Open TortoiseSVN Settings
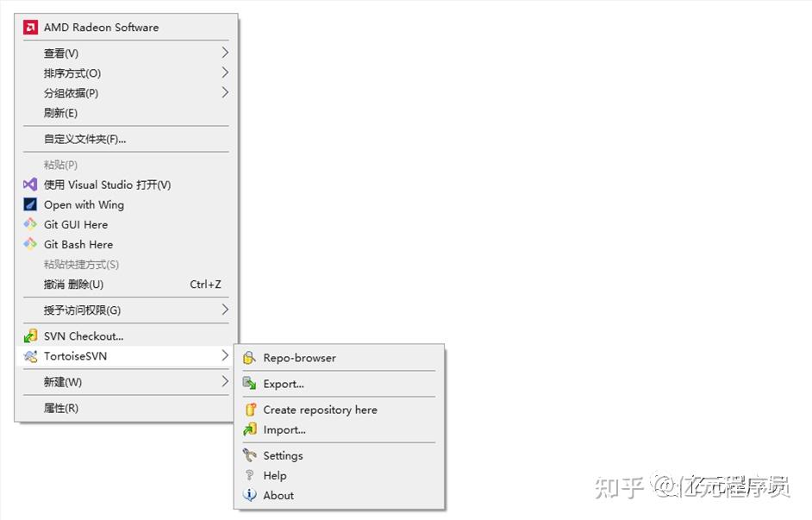The height and width of the screenshot is (520, 812). pos(340,456)
